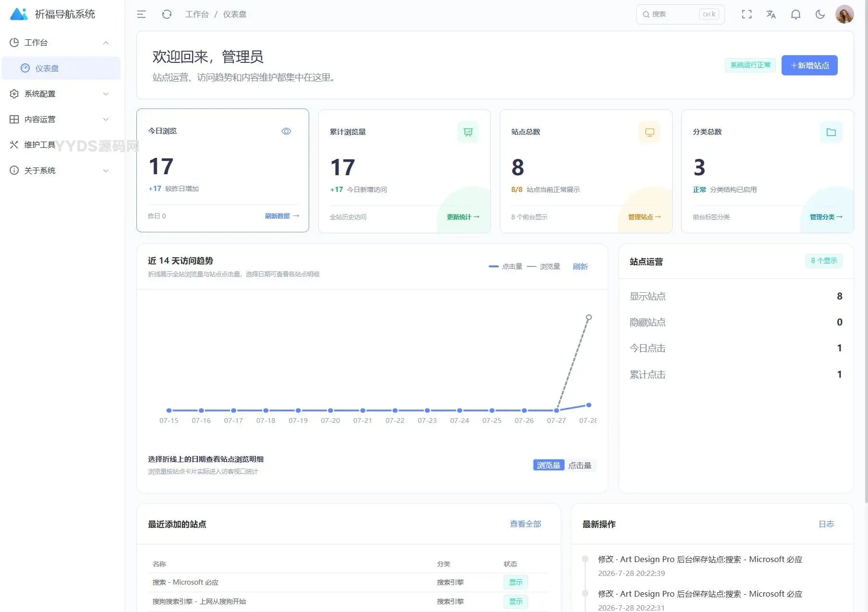Click the 显示 tag in the 搜狗搜索引擎 row
The height and width of the screenshot is (612, 868).
click(x=516, y=601)
